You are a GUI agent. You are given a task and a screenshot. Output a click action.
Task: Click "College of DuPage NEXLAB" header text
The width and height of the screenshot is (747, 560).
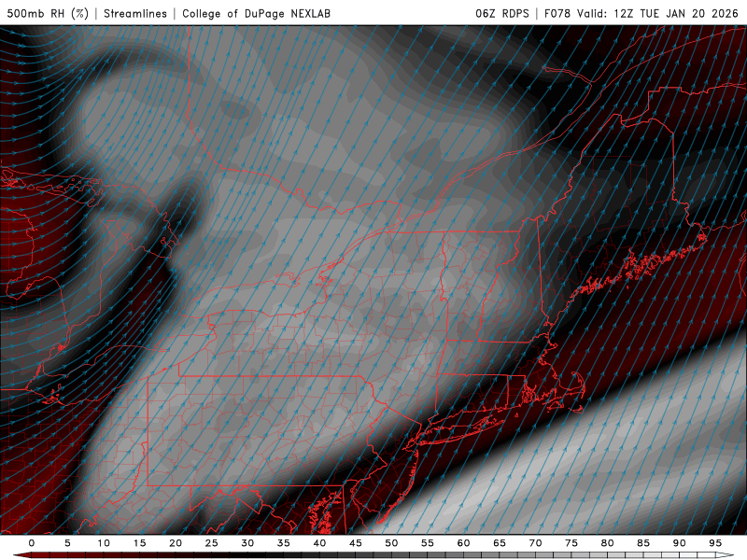256,13
